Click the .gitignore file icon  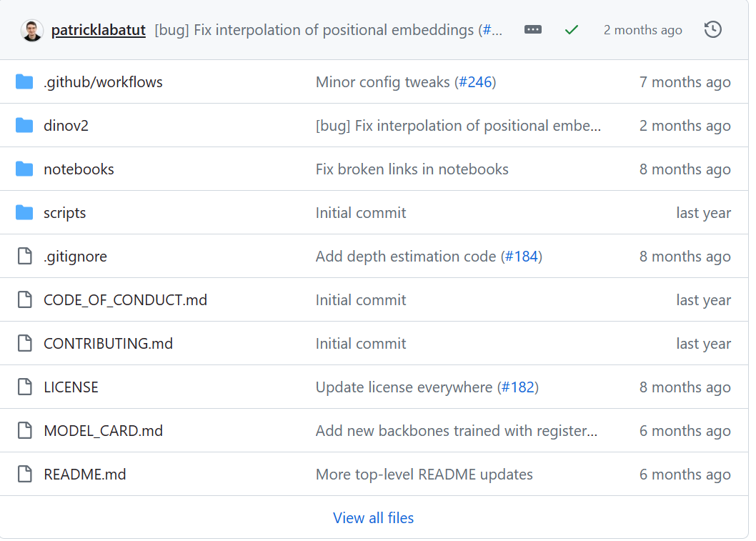[25, 257]
